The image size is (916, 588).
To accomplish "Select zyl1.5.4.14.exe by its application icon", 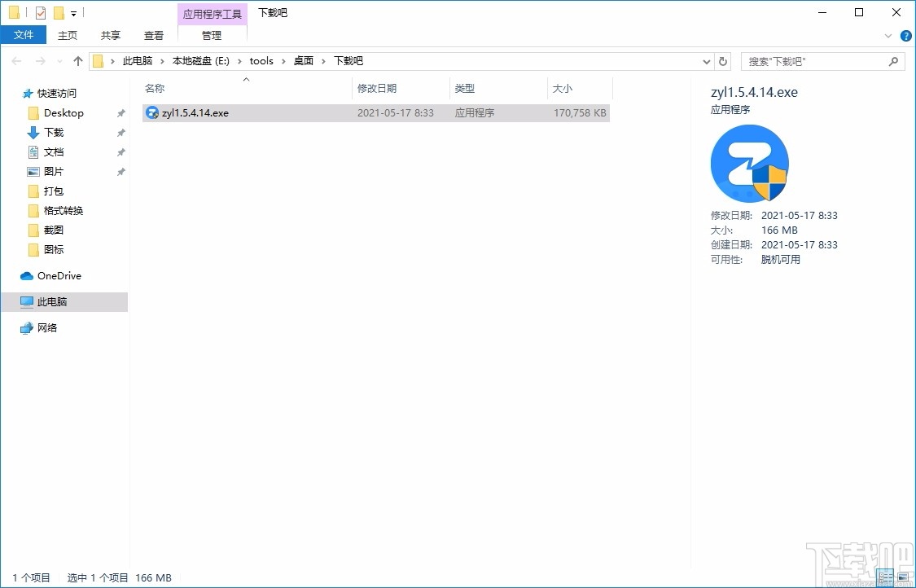I will point(152,112).
